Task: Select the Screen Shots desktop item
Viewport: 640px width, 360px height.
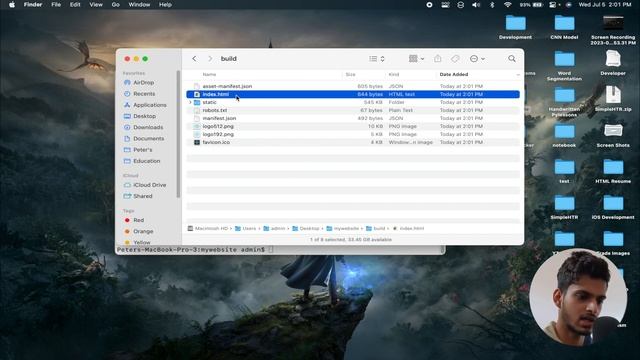Action: (x=613, y=135)
